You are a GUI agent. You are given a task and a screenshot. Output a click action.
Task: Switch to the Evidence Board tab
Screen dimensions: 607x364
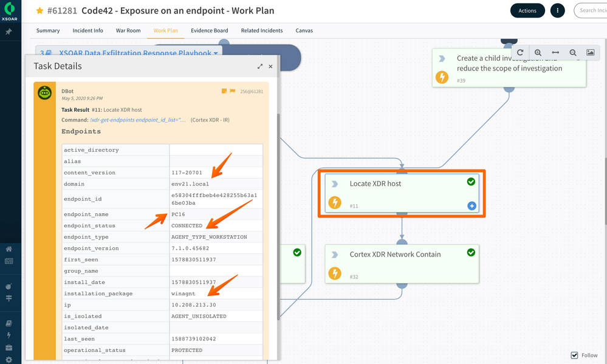tap(209, 30)
